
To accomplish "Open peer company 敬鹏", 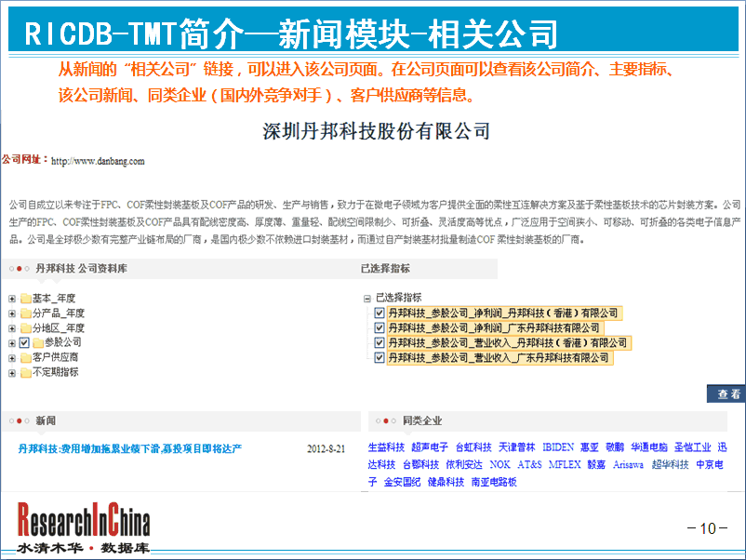I will 615,447.
